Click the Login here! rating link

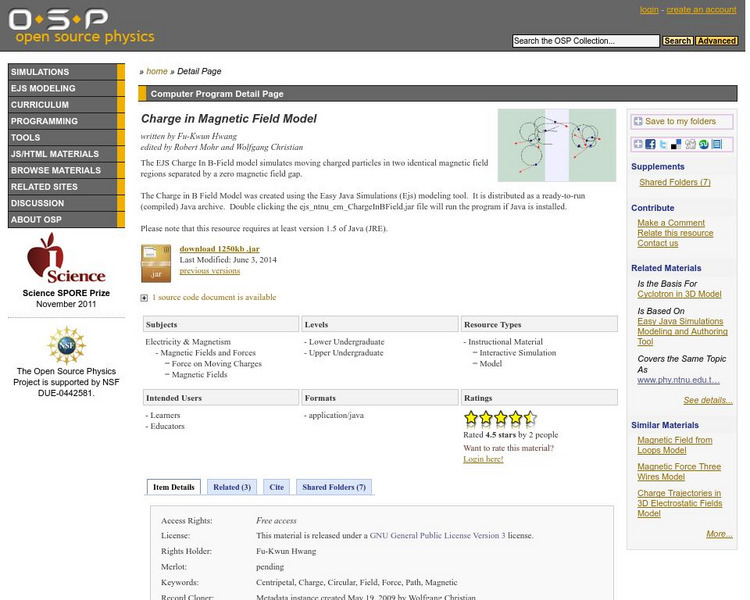[483, 459]
